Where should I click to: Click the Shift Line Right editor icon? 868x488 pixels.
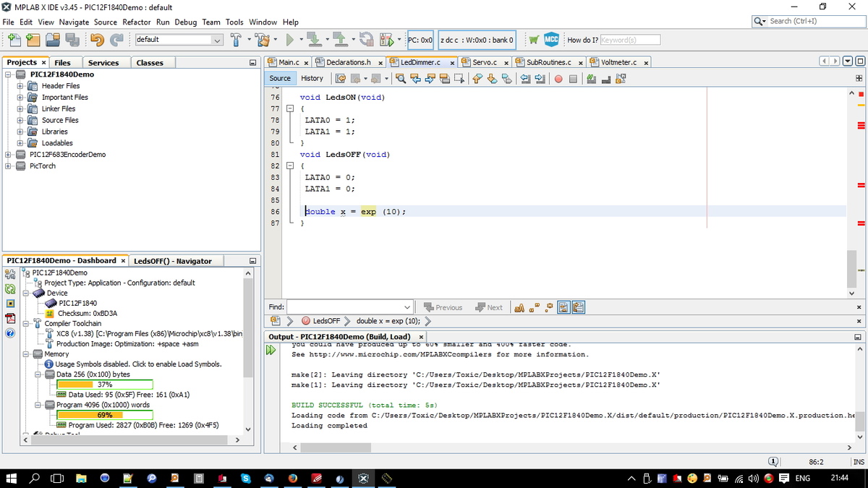(540, 78)
